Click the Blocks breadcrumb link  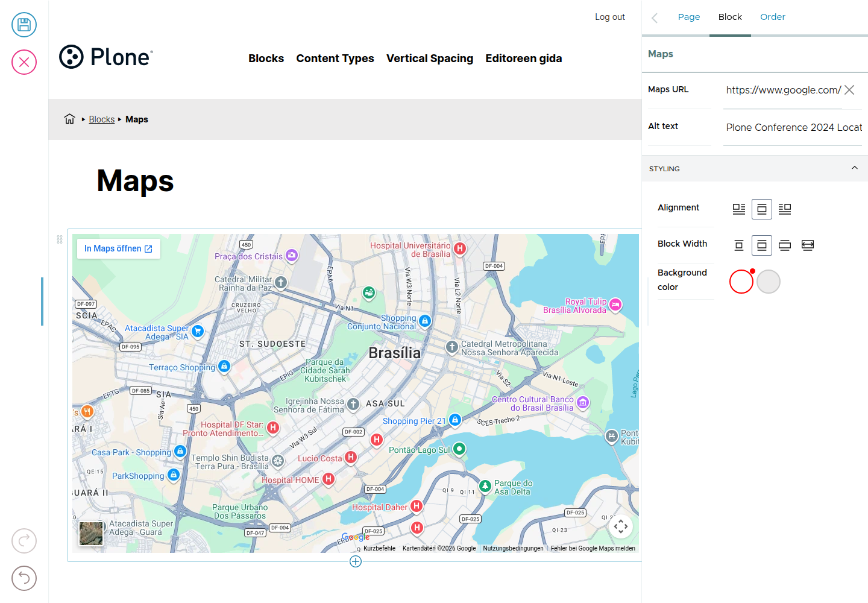(x=102, y=119)
